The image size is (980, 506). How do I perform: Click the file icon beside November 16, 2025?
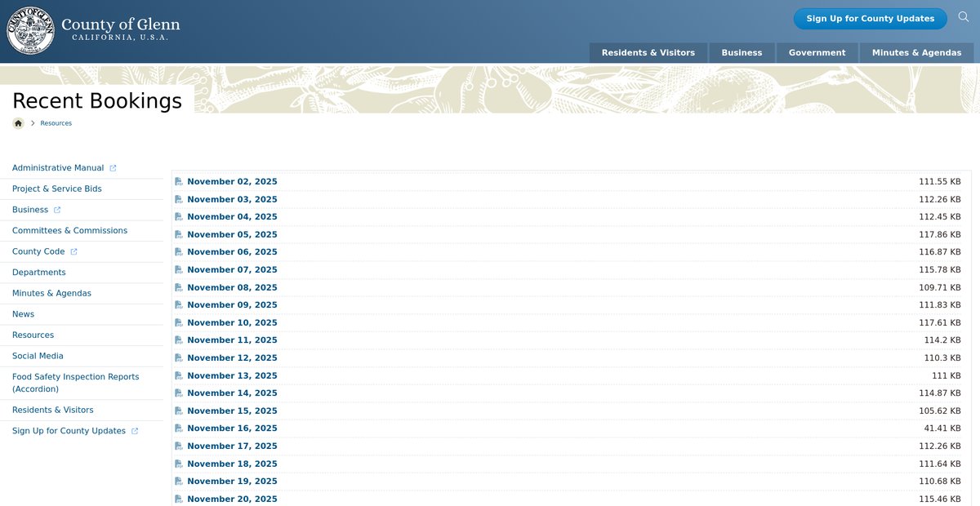click(179, 428)
